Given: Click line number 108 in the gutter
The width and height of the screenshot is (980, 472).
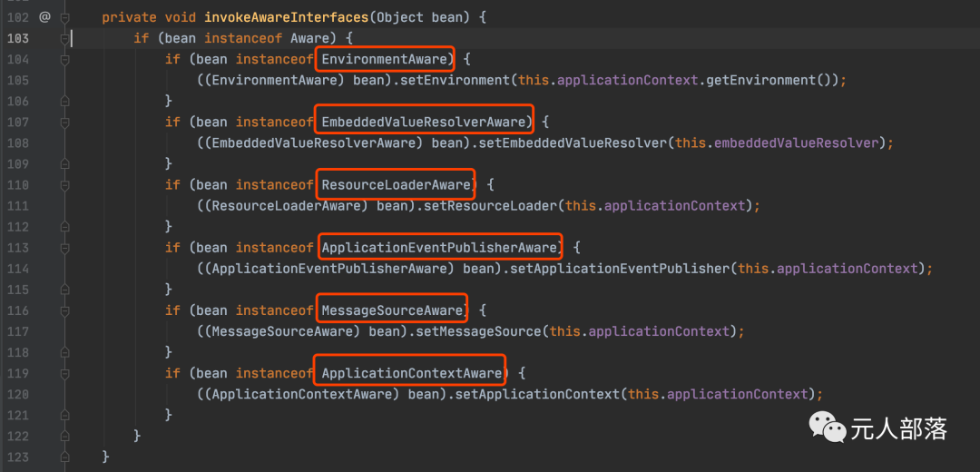Looking at the screenshot, I should [x=18, y=143].
